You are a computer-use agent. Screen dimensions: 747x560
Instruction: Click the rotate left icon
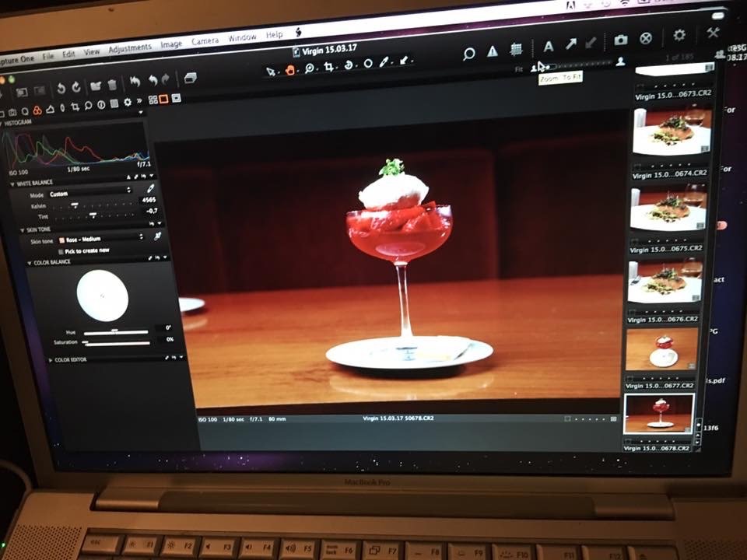[x=61, y=88]
